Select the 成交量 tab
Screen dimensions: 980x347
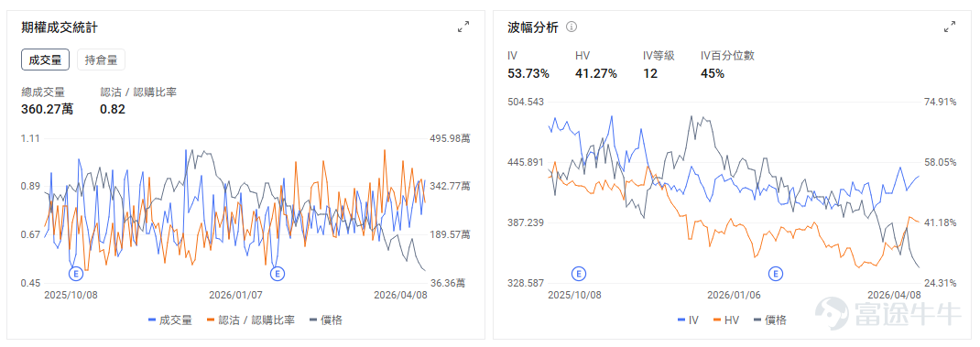pyautogui.click(x=45, y=60)
